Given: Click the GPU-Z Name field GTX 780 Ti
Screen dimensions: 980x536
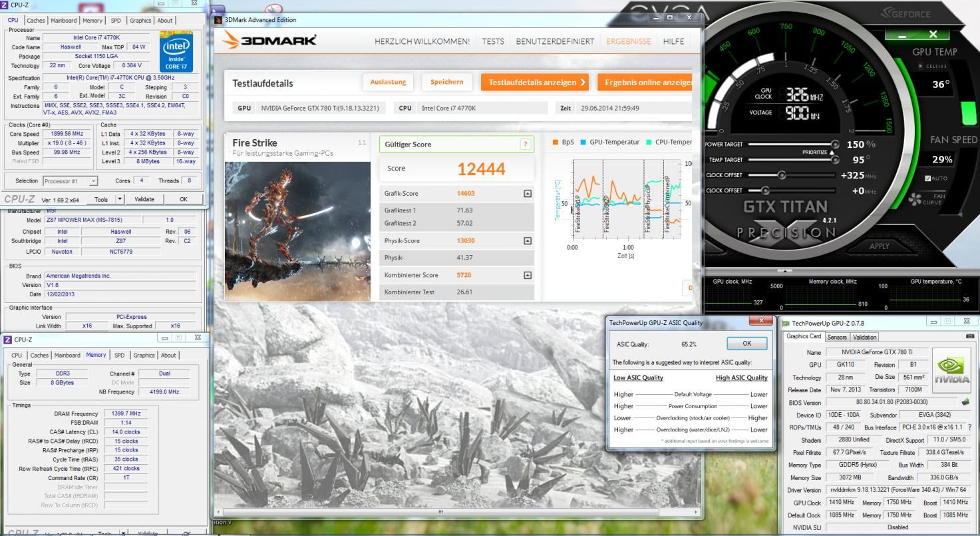Looking at the screenshot, I should 878,352.
